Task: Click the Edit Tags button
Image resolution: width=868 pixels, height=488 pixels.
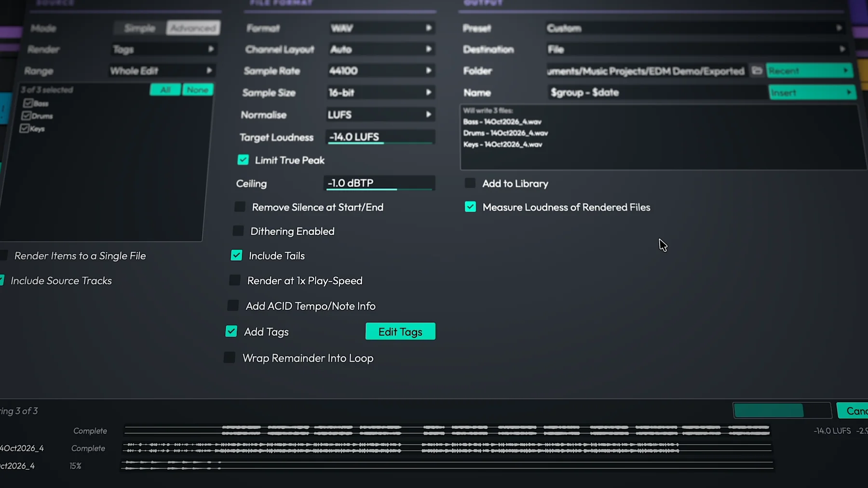Action: 400,331
